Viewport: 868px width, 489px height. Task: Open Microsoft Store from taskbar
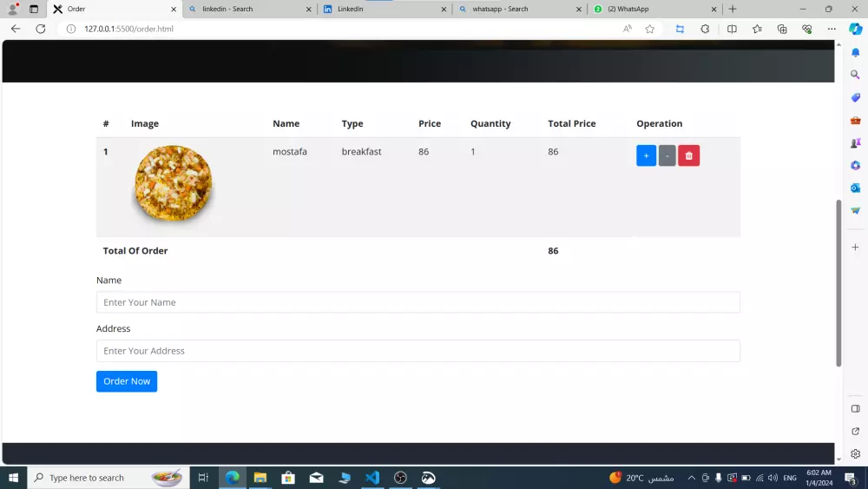288,478
